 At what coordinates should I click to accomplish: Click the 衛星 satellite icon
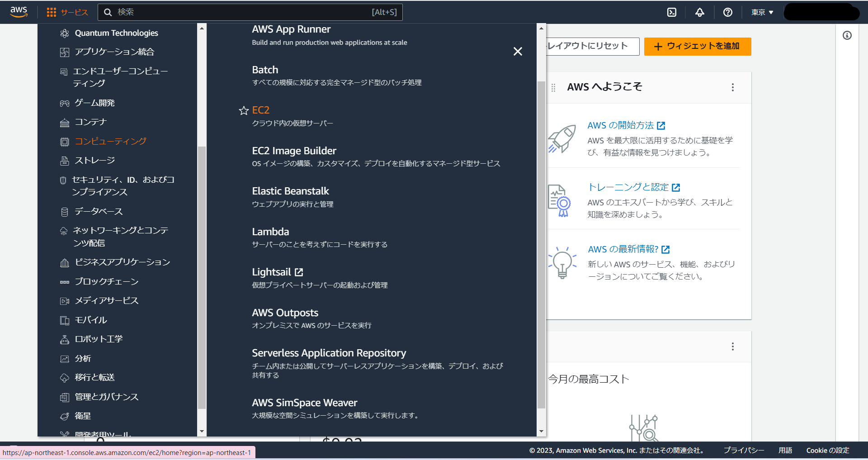(x=65, y=416)
